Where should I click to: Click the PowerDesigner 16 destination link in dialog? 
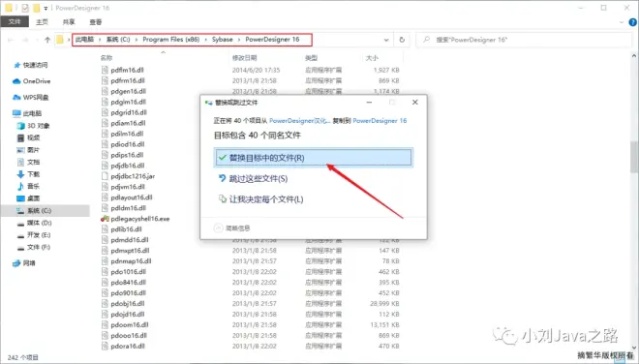tap(380, 121)
